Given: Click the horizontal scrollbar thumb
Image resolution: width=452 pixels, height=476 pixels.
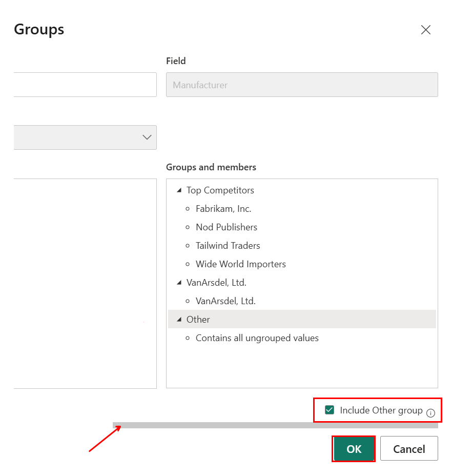Looking at the screenshot, I should coord(275,425).
